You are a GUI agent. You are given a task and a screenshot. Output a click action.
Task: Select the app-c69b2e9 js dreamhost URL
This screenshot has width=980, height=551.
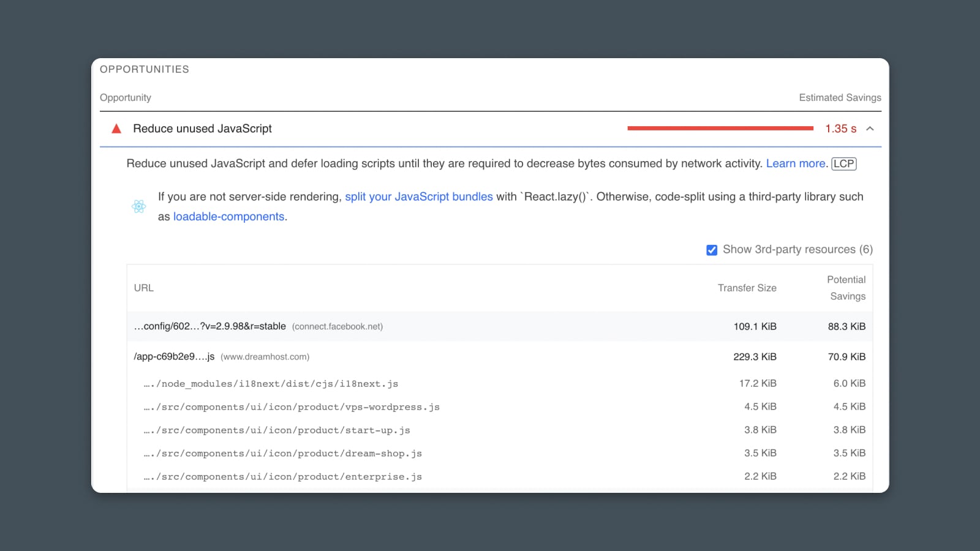[175, 356]
